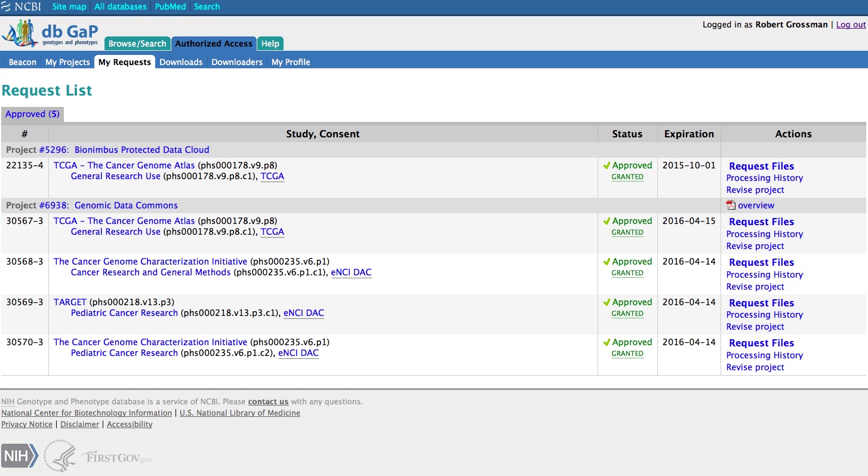Select the Approved (5) tab
The width and height of the screenshot is (868, 476).
tap(32, 114)
